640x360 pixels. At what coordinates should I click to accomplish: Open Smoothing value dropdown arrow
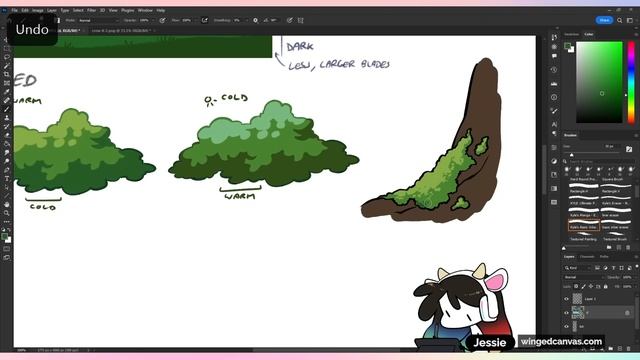point(247,20)
